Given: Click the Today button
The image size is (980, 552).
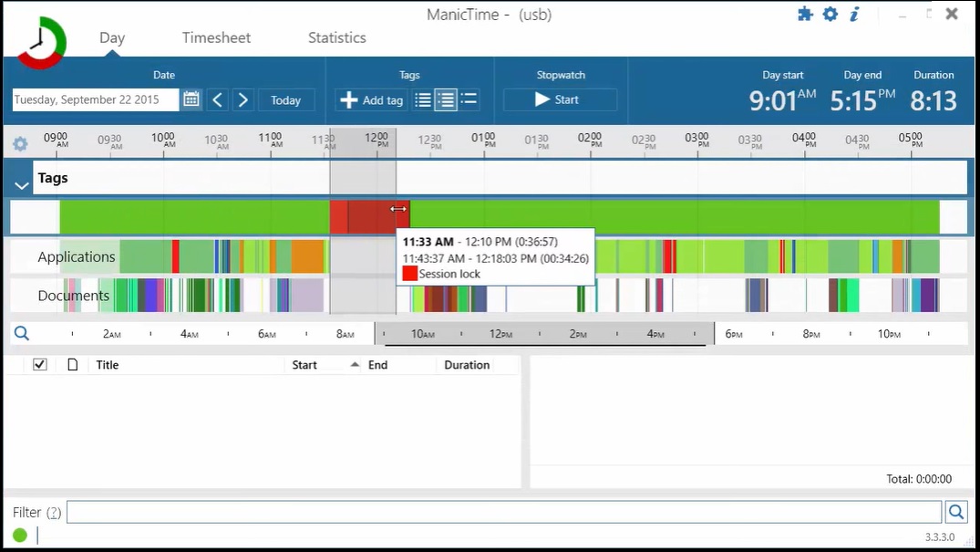Looking at the screenshot, I should pyautogui.click(x=285, y=100).
